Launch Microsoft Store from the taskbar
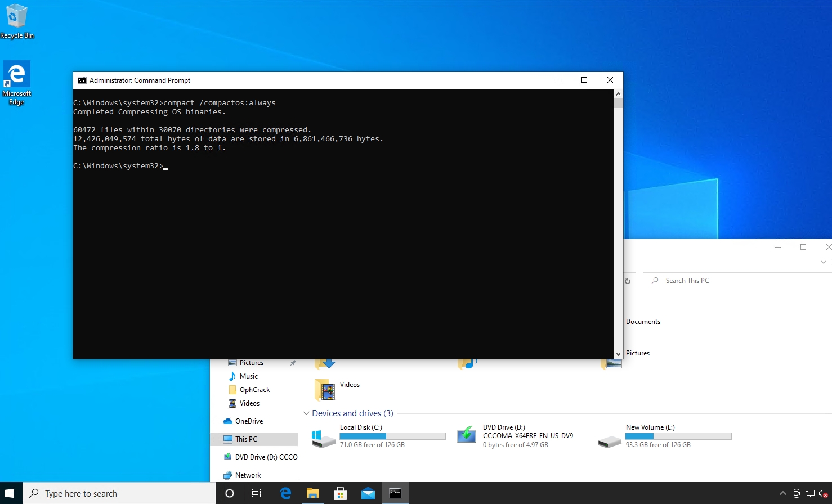 [x=340, y=493]
